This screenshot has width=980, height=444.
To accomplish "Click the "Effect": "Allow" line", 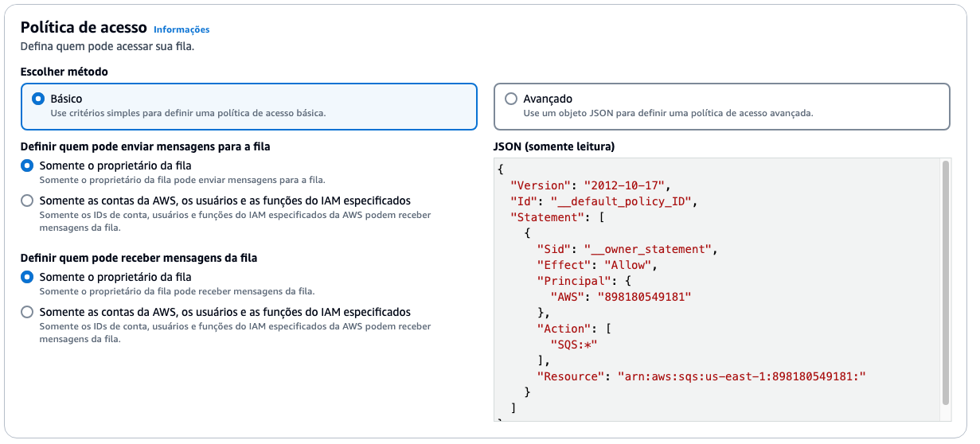I will tap(597, 264).
